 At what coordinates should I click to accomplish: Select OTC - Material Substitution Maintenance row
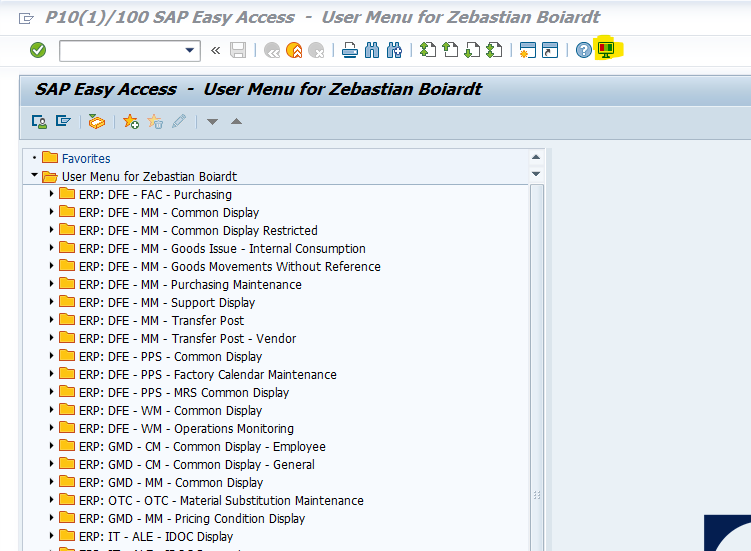point(221,501)
